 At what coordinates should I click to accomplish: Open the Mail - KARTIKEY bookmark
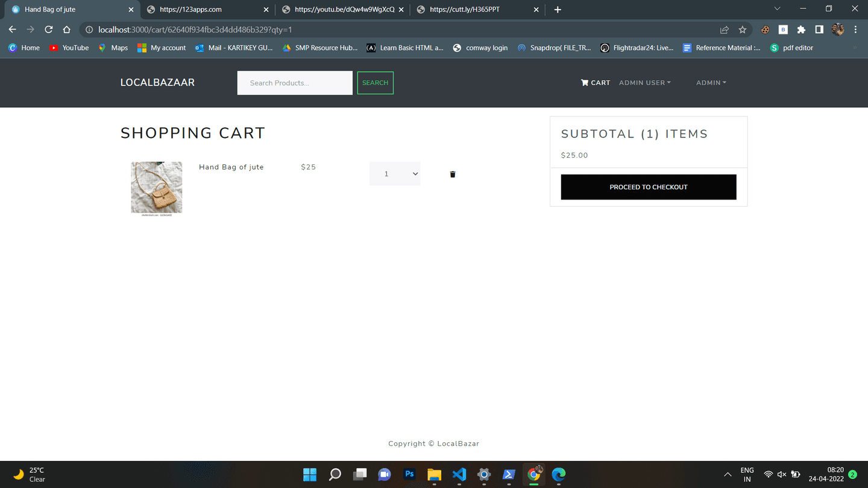pos(234,48)
